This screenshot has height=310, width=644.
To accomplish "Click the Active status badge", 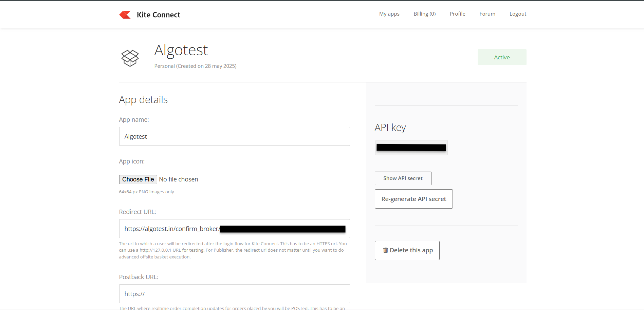I will [502, 57].
